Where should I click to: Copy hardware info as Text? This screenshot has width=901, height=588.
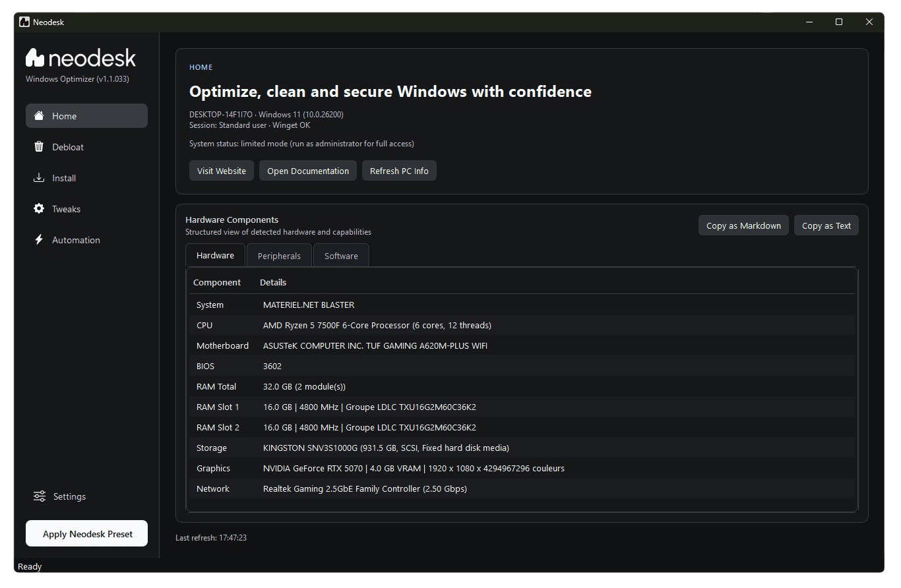pos(826,225)
